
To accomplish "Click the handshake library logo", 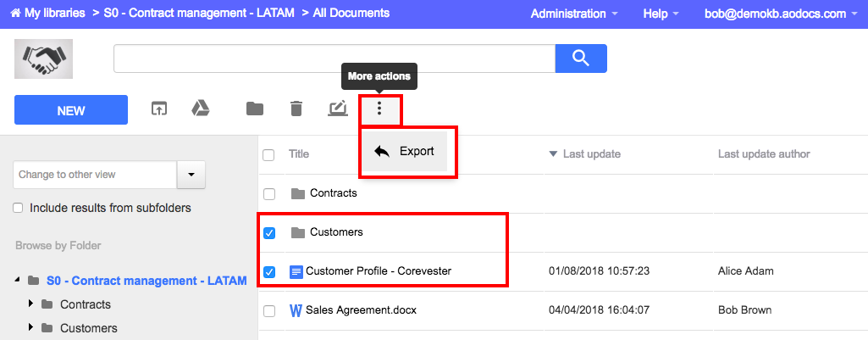I will coord(44,59).
